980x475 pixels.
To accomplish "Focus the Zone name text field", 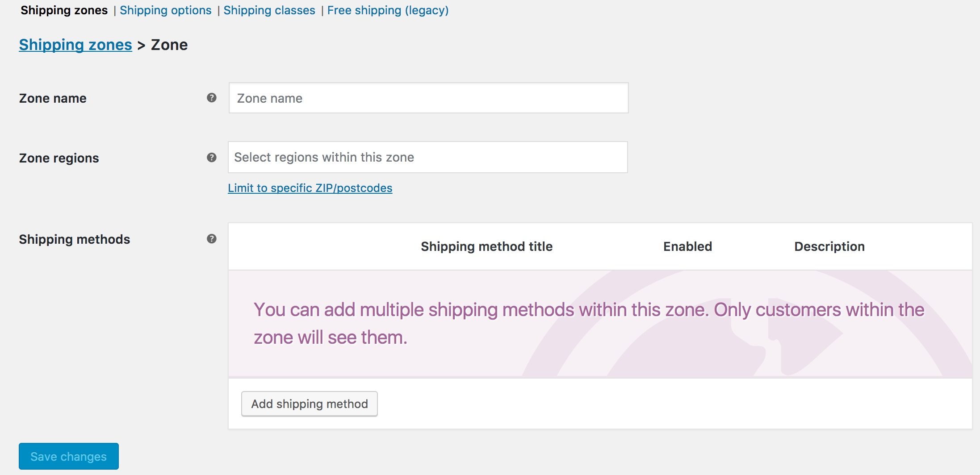I will pyautogui.click(x=428, y=98).
